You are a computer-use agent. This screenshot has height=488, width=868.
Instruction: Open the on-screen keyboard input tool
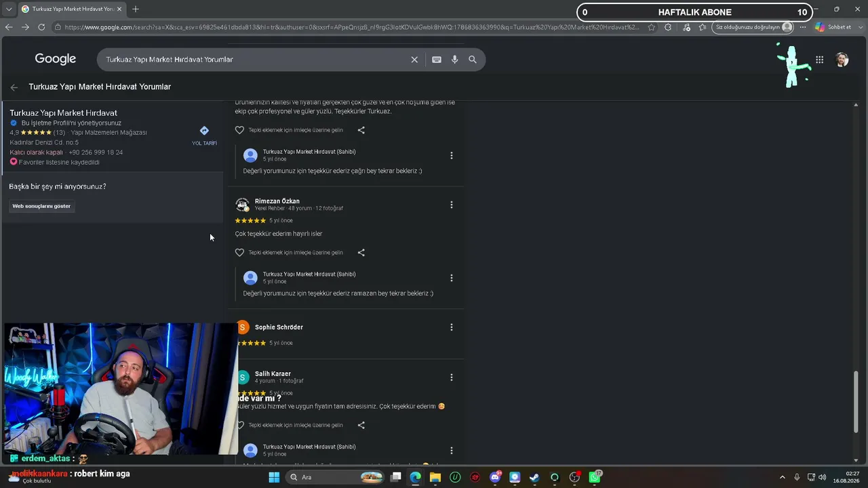437,60
